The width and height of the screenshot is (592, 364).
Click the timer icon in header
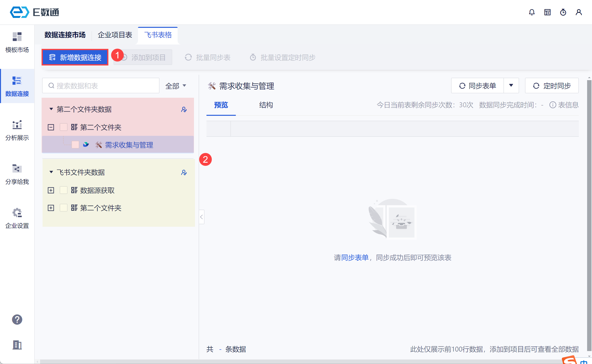pos(563,12)
